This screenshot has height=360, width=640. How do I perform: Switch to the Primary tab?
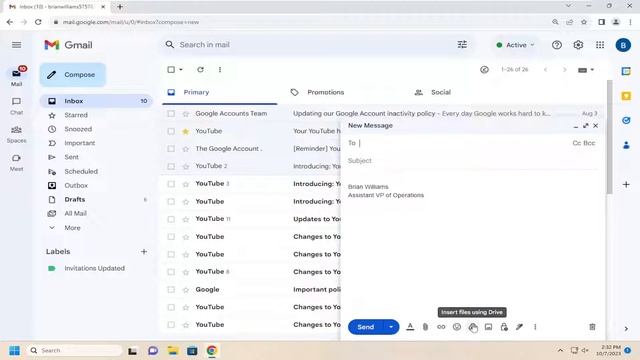[220, 92]
